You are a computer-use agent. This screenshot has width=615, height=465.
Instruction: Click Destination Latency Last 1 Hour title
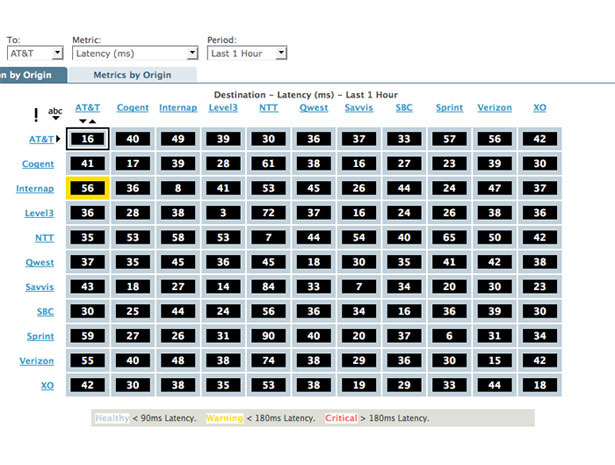coord(306,95)
